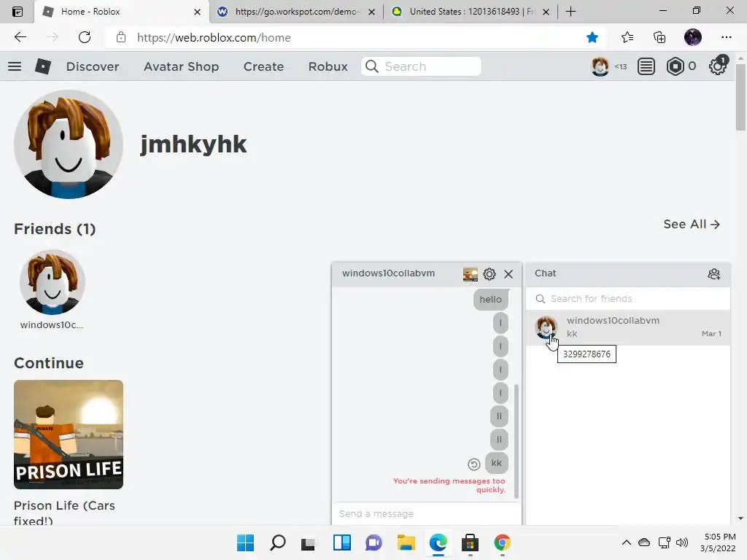
Task: Switch to the go.workspot.com tab
Action: [295, 12]
